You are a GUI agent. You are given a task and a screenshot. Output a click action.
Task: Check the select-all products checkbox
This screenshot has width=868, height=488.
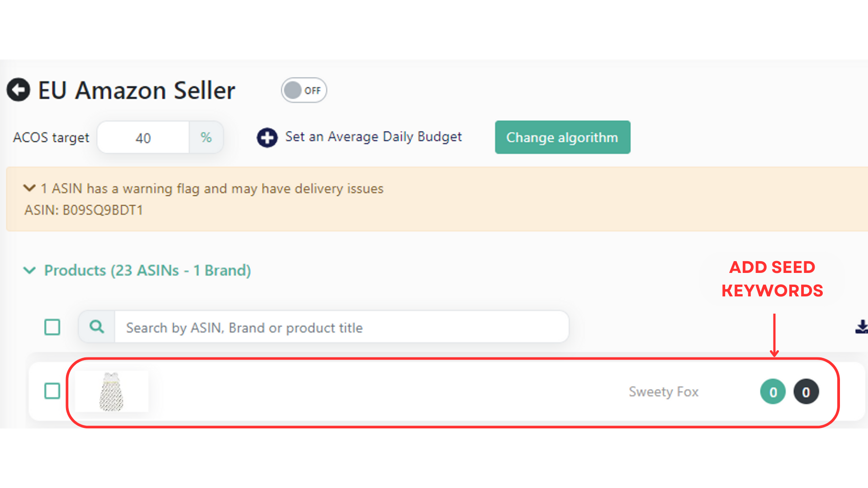(52, 327)
